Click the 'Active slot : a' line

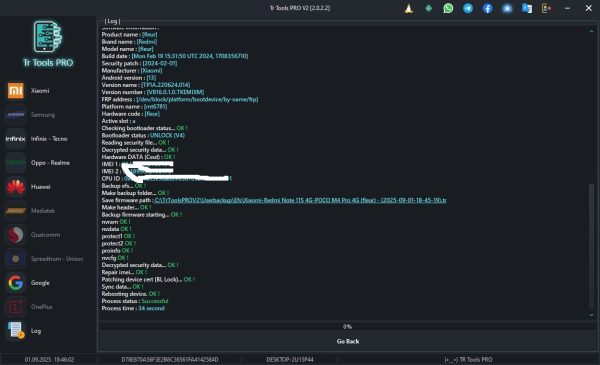(119, 121)
